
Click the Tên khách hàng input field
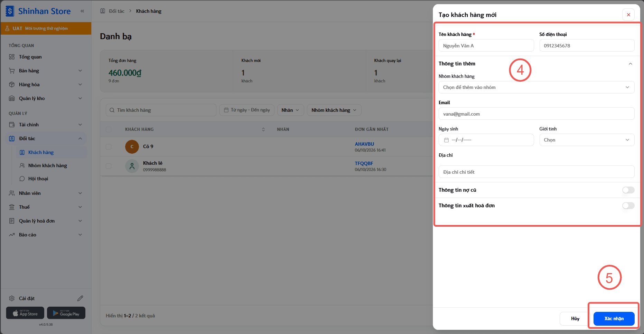pos(486,45)
